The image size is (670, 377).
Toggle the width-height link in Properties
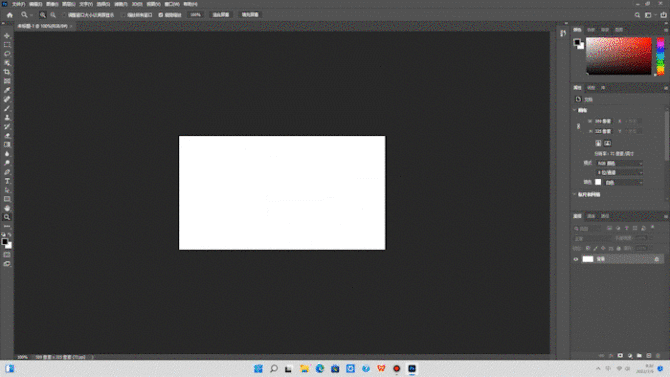pyautogui.click(x=579, y=126)
